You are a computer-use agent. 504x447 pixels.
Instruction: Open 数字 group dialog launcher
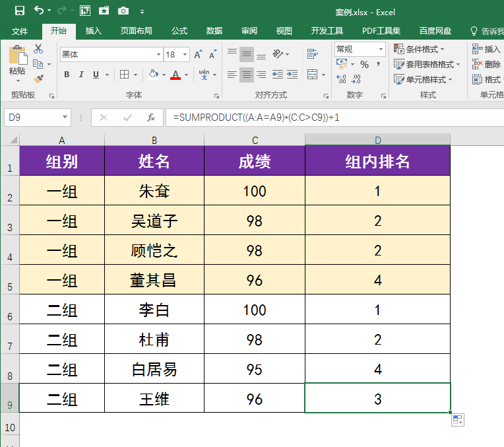coord(383,96)
